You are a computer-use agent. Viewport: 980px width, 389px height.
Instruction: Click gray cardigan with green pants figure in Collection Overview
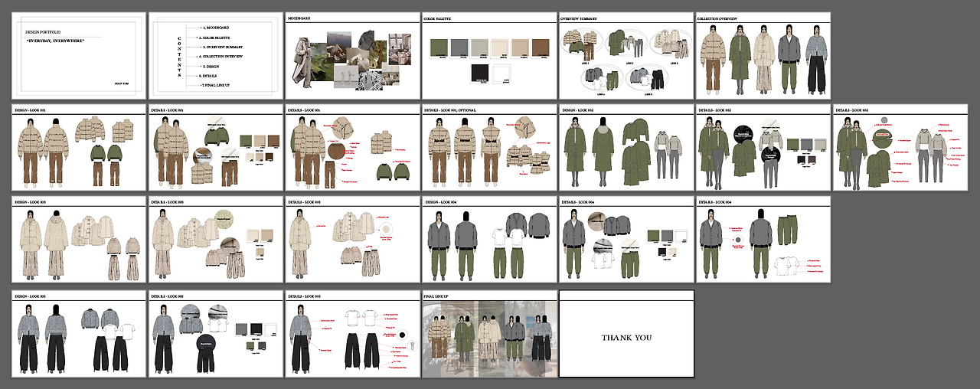[788, 57]
